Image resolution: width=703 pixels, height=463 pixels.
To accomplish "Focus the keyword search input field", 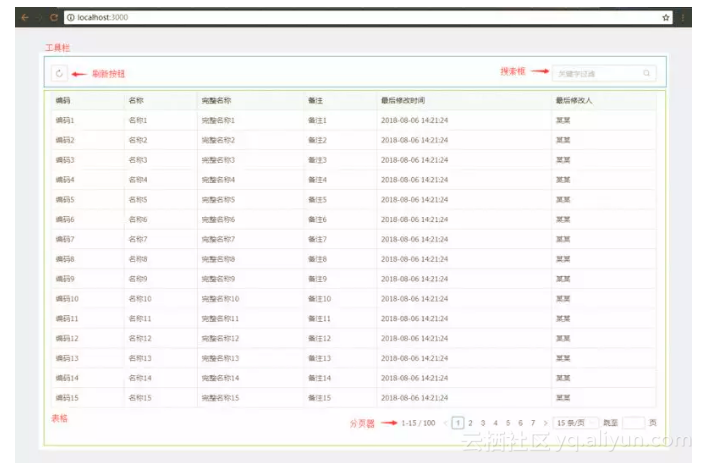I will [604, 74].
